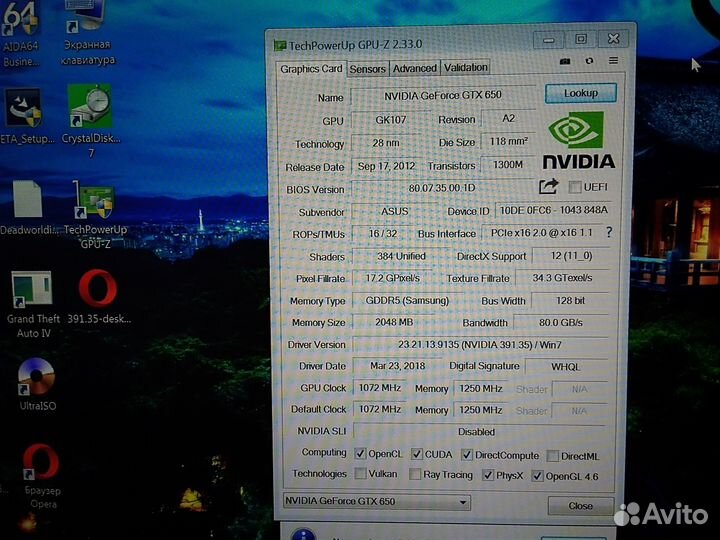Click the Device ID value 10DE 0FC6
Image resolution: width=720 pixels, height=540 pixels.
tap(553, 210)
